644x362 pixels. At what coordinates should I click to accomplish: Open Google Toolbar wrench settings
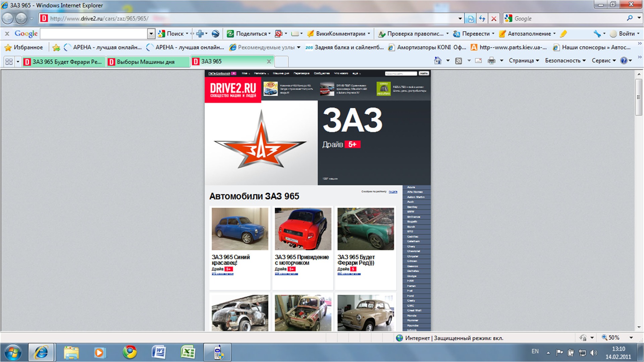pos(597,34)
